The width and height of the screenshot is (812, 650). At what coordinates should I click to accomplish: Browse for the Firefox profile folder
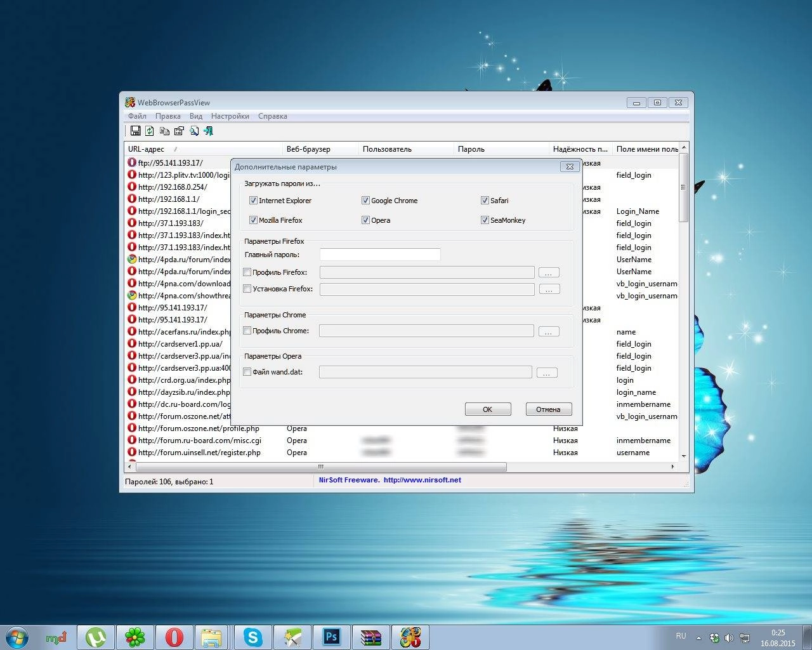coord(549,272)
